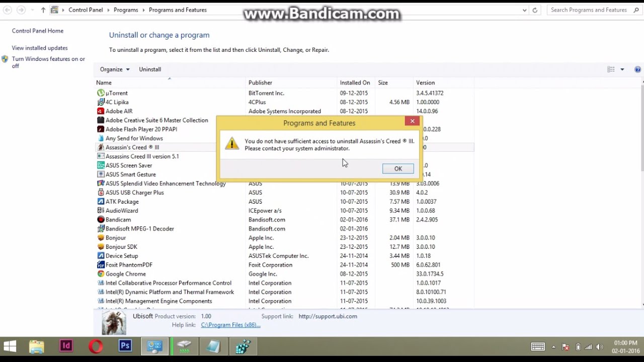Sort by the Installed On column header
644x362 pixels.
[356, 82]
